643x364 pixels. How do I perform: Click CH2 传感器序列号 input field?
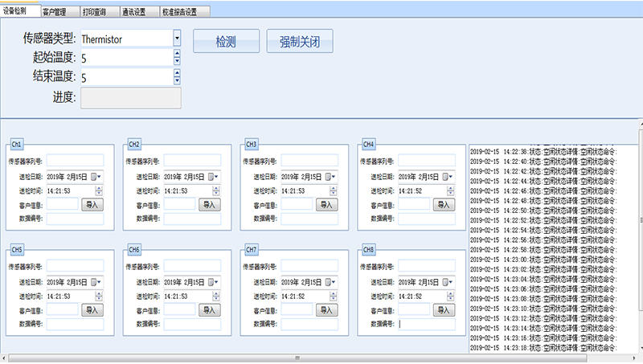192,160
